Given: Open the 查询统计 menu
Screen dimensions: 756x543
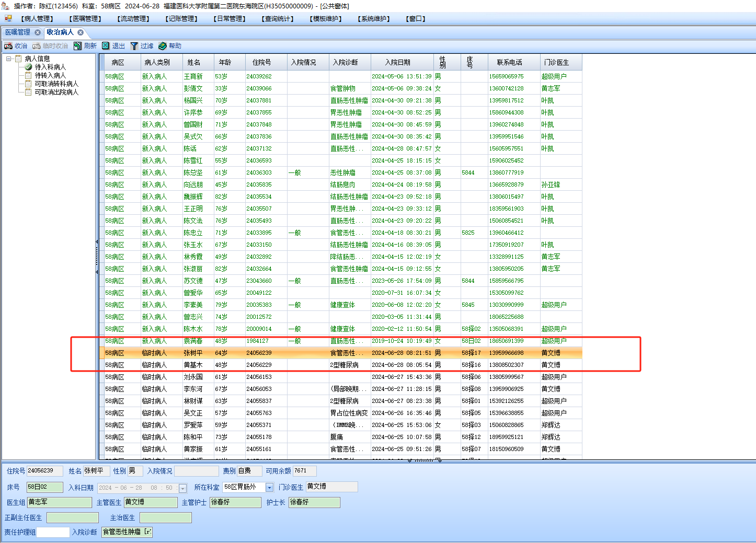Looking at the screenshot, I should click(277, 19).
